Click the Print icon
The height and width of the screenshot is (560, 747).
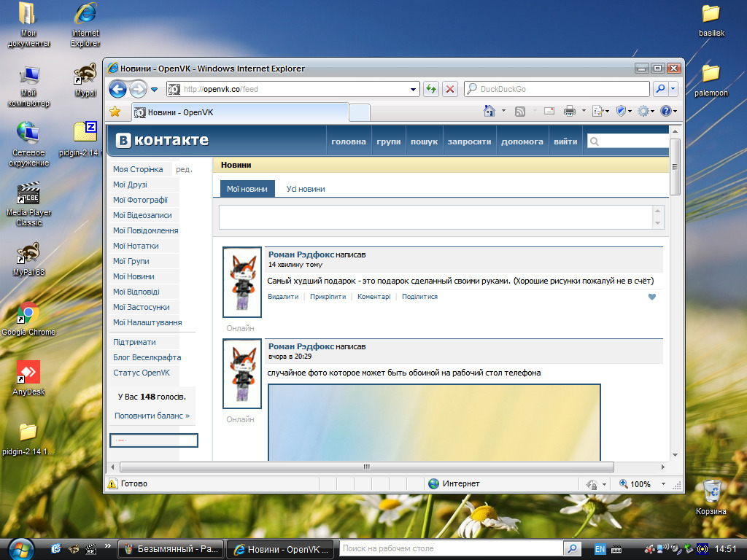click(569, 111)
